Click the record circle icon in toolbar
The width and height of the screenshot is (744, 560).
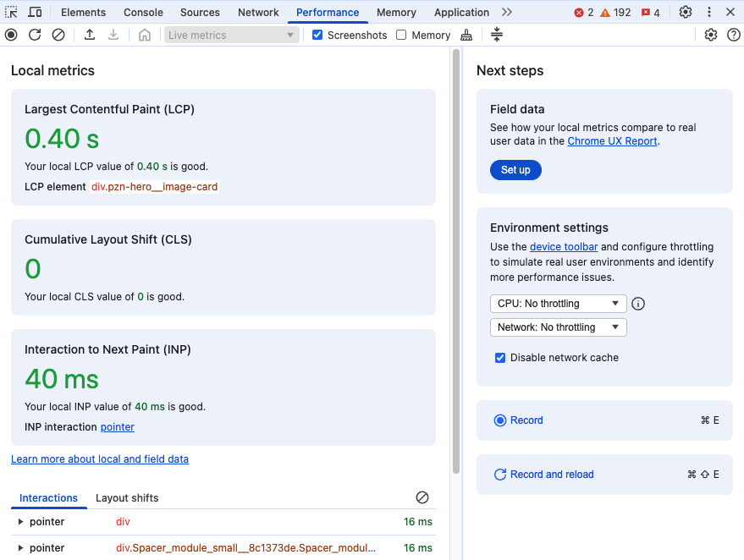point(11,35)
